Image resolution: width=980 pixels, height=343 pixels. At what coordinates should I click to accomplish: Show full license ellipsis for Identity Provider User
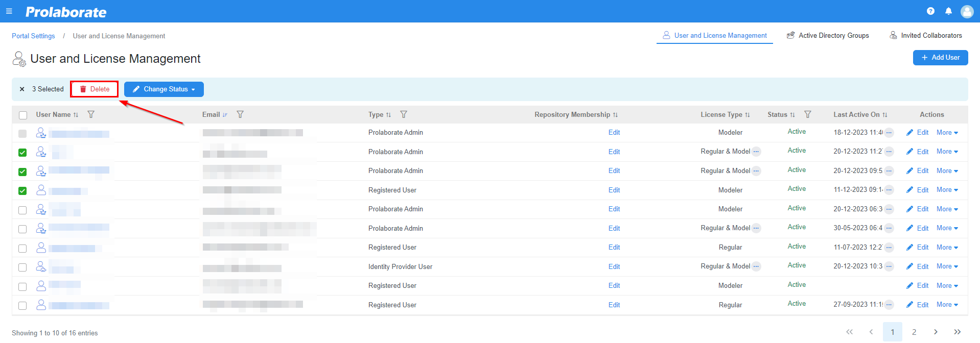pos(756,266)
